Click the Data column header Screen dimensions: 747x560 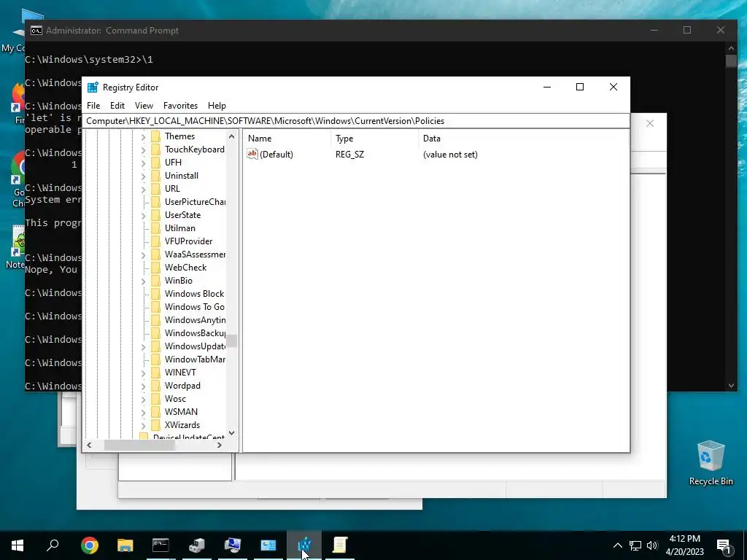point(523,139)
